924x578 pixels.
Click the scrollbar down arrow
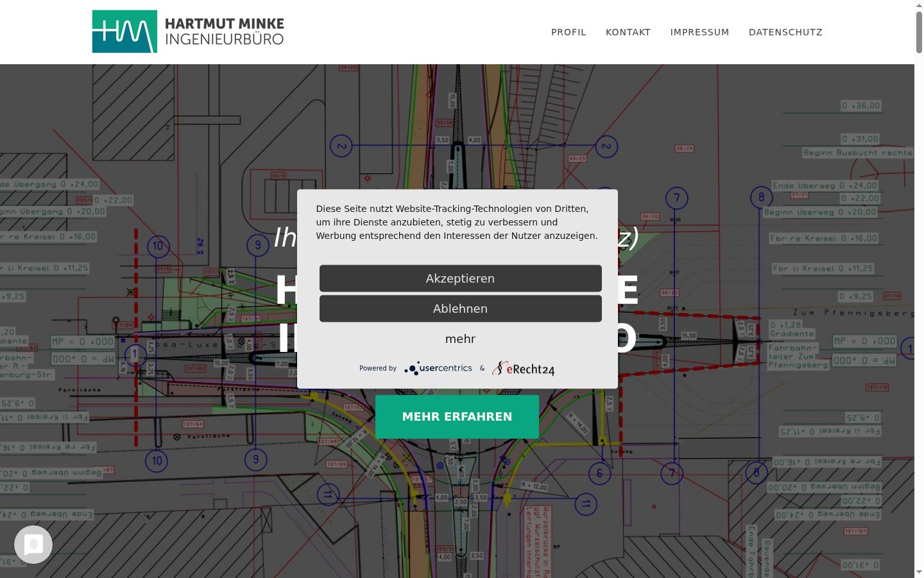pos(919,572)
